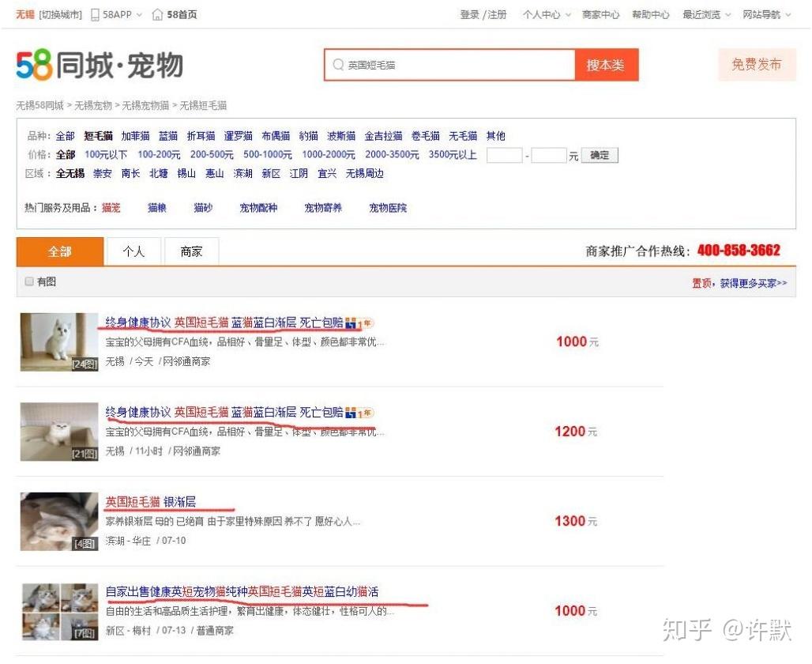
Task: Click the 58同城 logo
Action: pyautogui.click(x=100, y=66)
